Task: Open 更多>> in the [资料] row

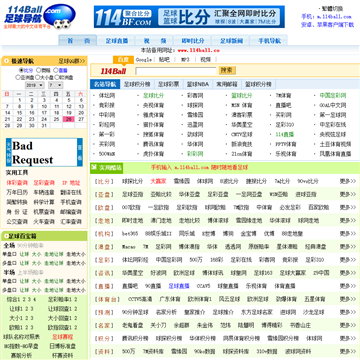Action: click(x=348, y=351)
